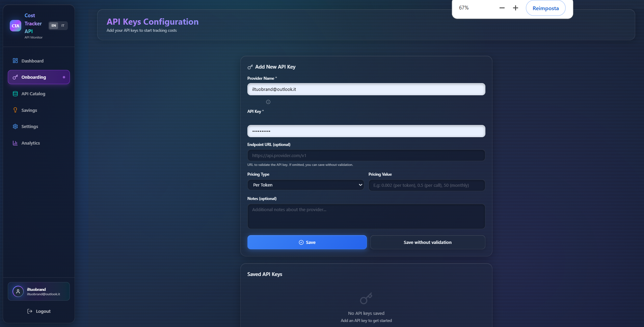Viewport: 644px width, 327px height.
Task: Click the CTA app logo
Action: click(x=15, y=25)
